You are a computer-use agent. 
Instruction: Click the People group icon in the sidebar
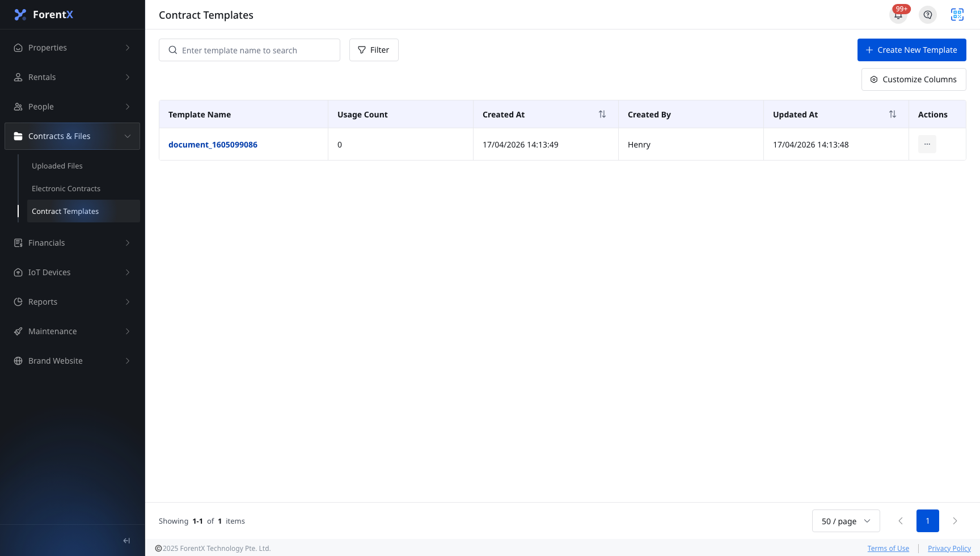point(18,107)
